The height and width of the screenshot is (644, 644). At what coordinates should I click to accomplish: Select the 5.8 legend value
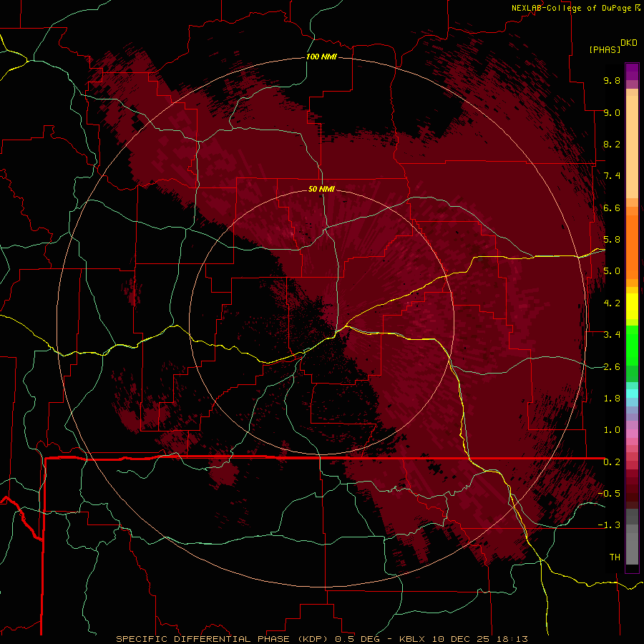[x=612, y=240]
